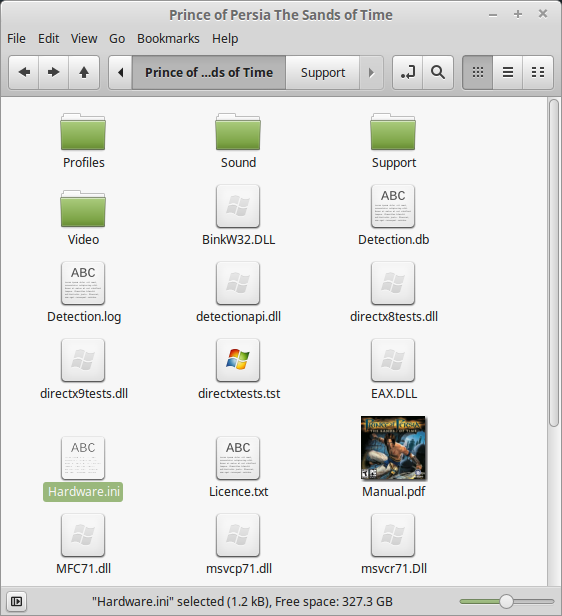This screenshot has height=616, width=562.
Task: Select the msvcr71.Dll file icon
Action: (x=393, y=535)
